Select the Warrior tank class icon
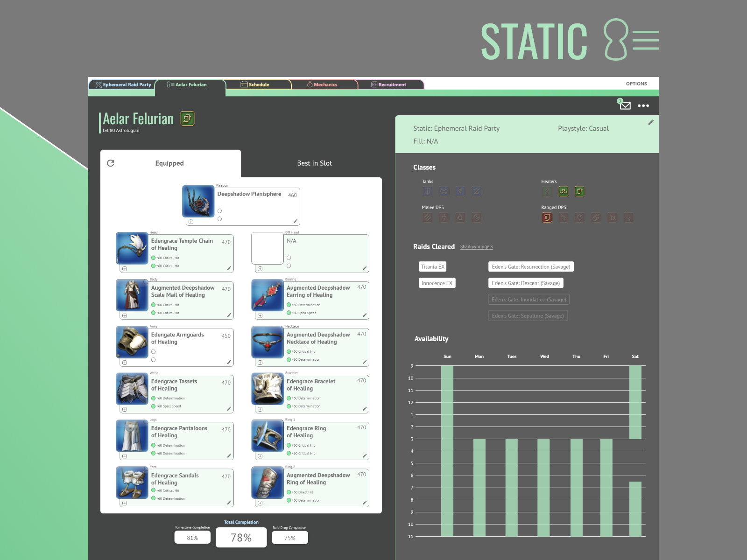Image resolution: width=747 pixels, height=560 pixels. click(444, 191)
